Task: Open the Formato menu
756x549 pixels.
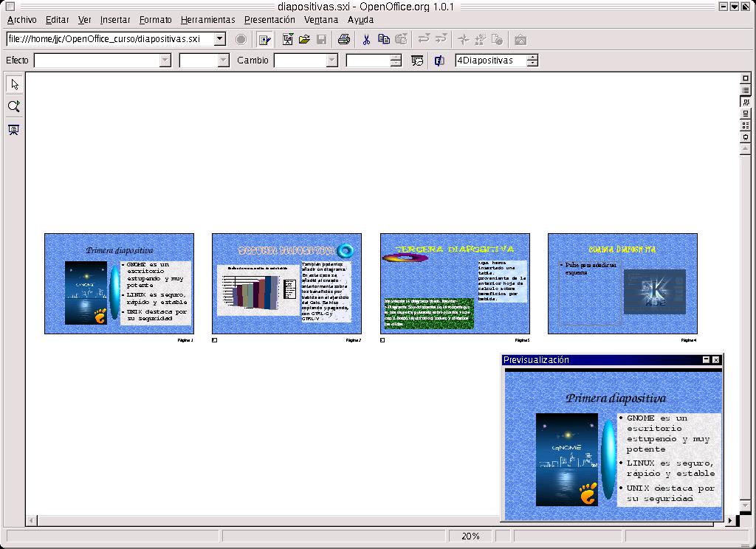Action: 155,20
